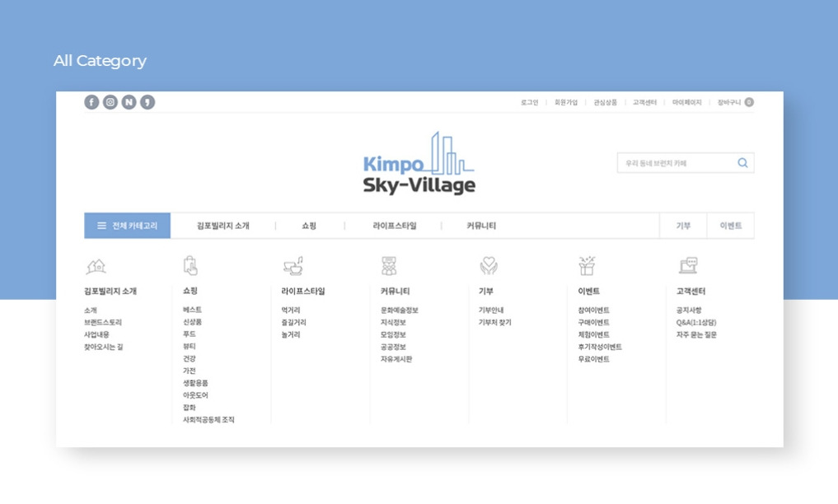Image resolution: width=838 pixels, height=504 pixels.
Task: Click the 베스트 shopping item
Action: (192, 310)
